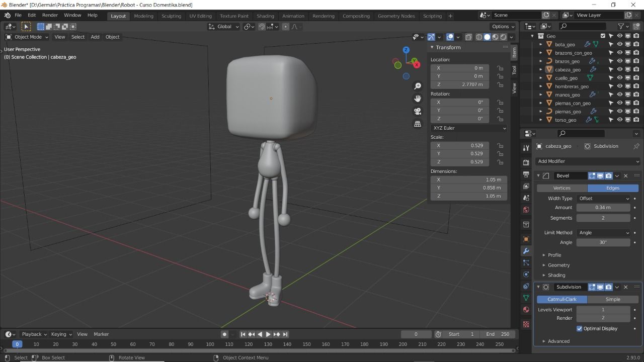Screen dimensions: 644x362
Task: Open Global transform orientation dropdown
Action: click(224, 27)
